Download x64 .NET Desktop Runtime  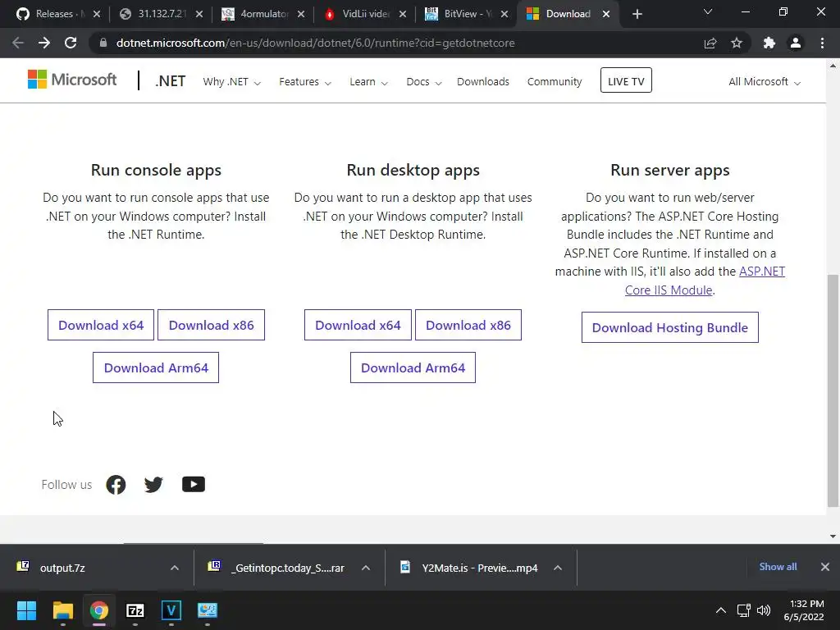(x=358, y=325)
